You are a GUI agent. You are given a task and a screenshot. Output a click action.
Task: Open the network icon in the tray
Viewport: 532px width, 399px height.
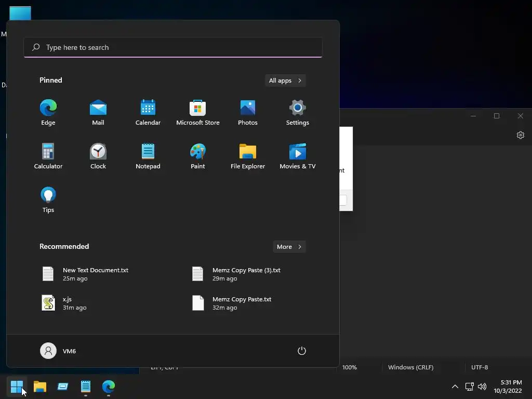tap(469, 387)
